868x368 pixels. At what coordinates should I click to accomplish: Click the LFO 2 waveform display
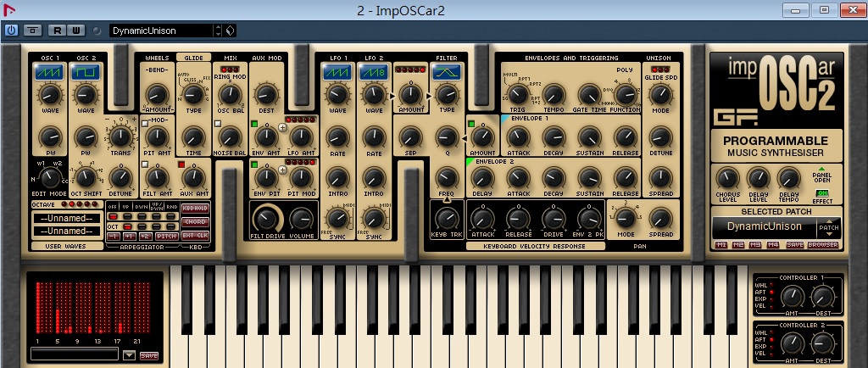(373, 72)
